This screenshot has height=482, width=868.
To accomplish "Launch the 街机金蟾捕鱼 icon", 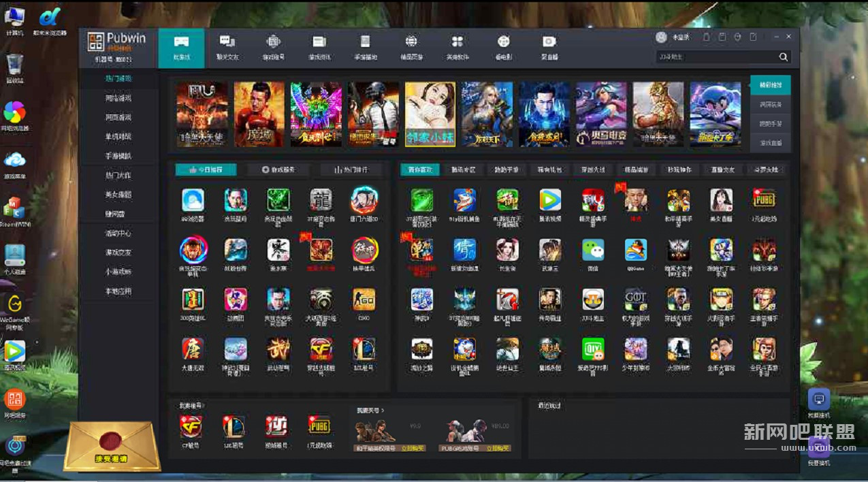I will [465, 349].
